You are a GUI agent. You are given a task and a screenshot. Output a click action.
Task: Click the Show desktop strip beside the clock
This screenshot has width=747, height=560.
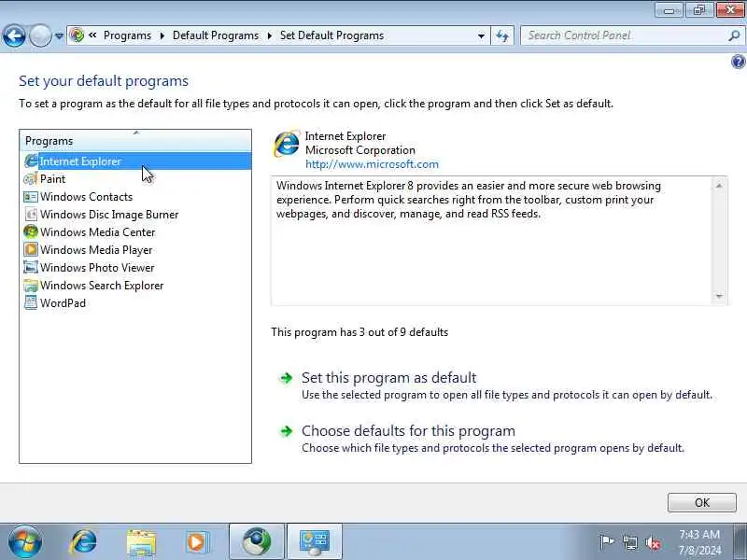[x=740, y=542]
